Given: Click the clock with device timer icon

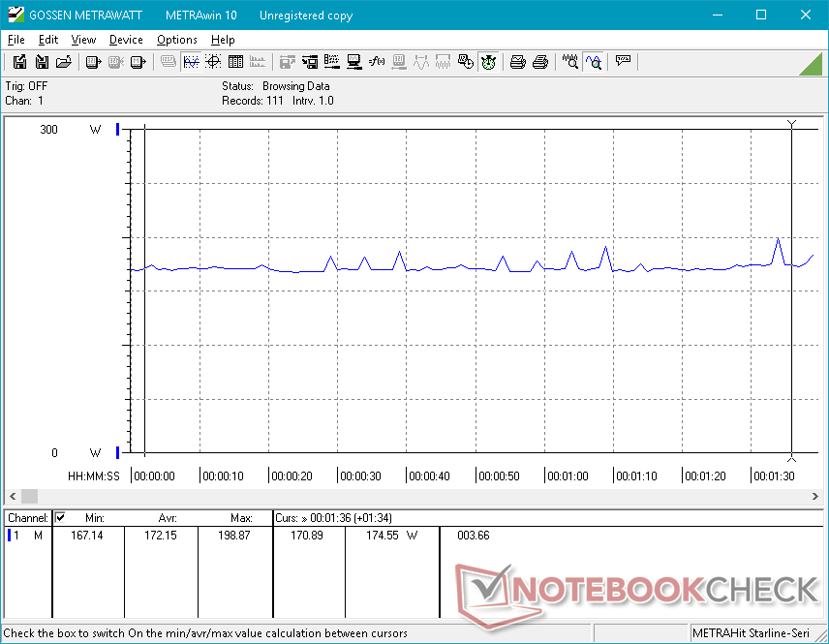Looking at the screenshot, I should click(465, 62).
